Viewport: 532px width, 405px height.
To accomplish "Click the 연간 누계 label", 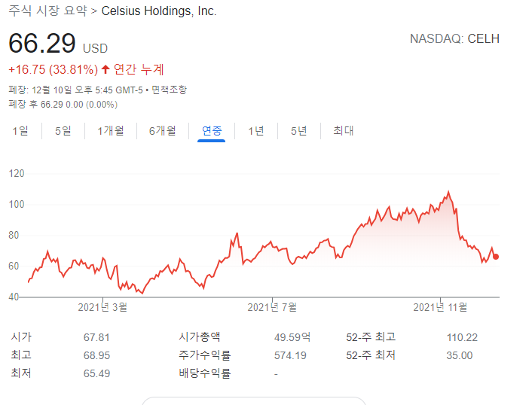I will tap(139, 69).
